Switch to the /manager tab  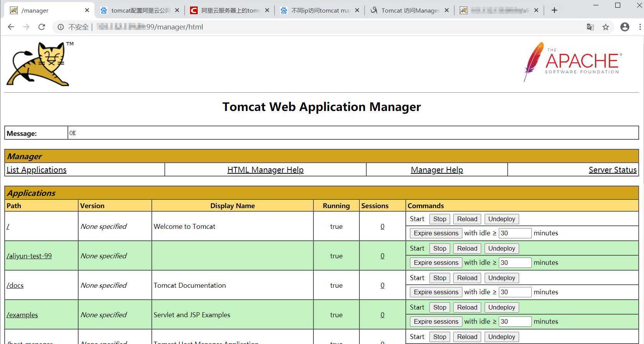tap(49, 10)
